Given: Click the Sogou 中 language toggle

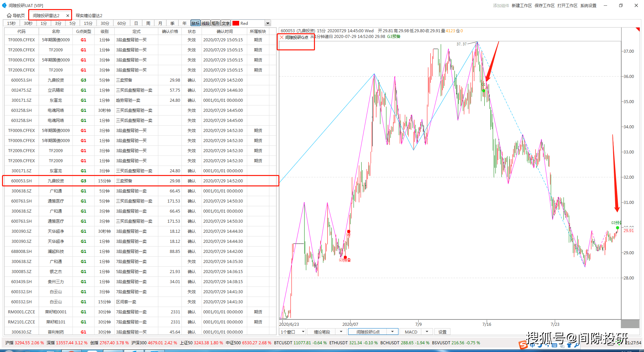Looking at the screenshot, I should 533,345.
